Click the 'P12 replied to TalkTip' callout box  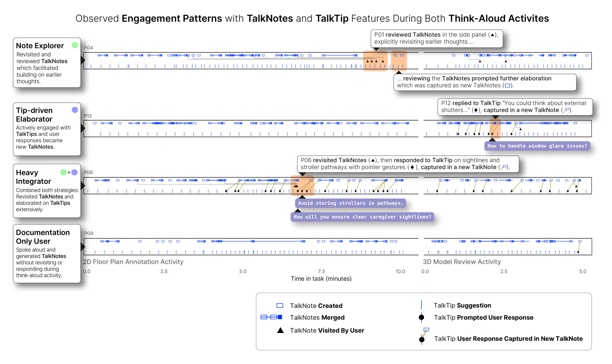515,107
